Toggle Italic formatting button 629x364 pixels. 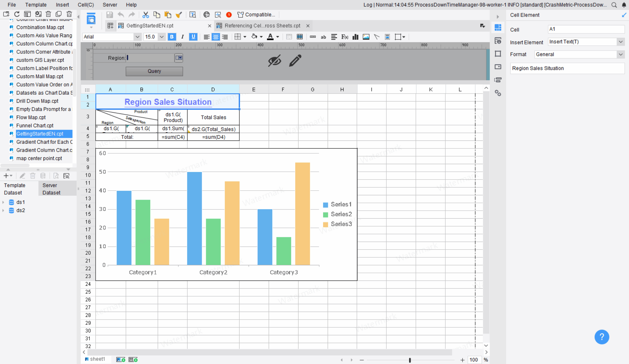(183, 37)
